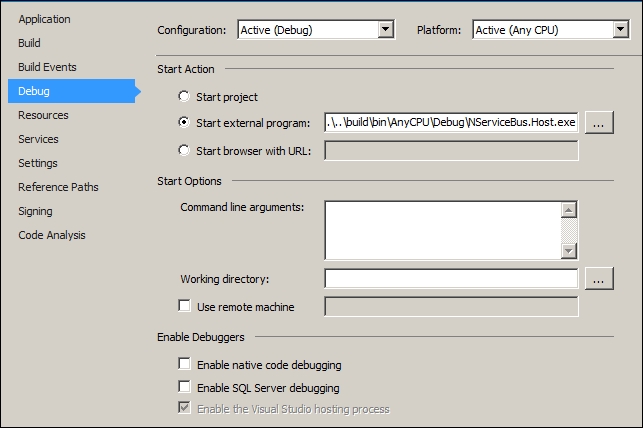The image size is (643, 428).
Task: Open the Build Events tab
Action: pos(47,67)
